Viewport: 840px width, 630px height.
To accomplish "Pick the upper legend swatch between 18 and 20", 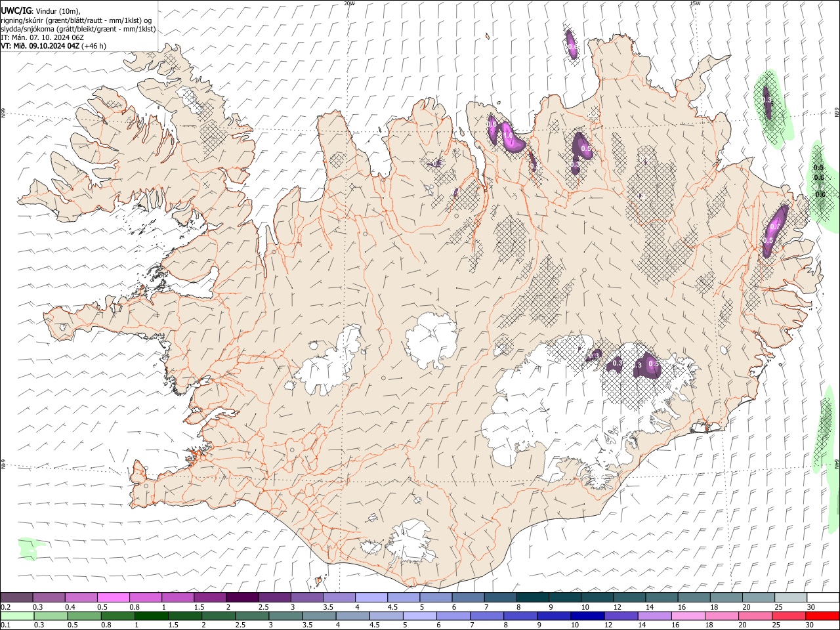I will tap(725, 597).
